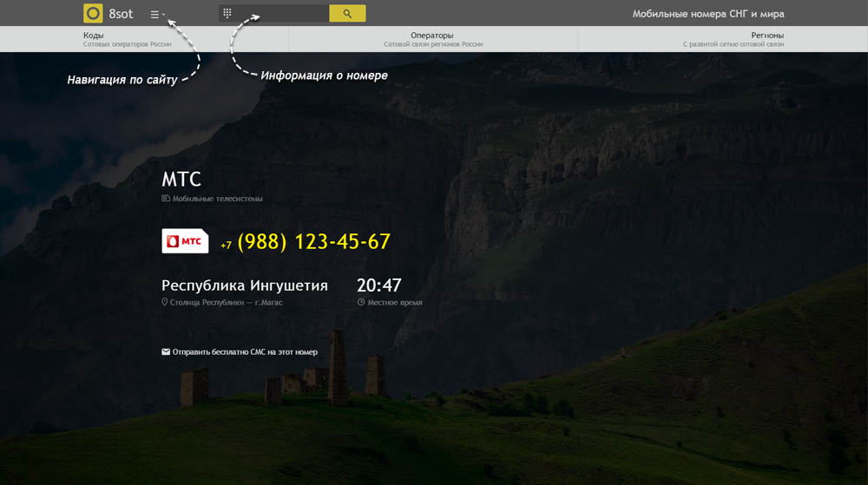Focus the phone number search field
The image size is (868, 485).
(273, 13)
